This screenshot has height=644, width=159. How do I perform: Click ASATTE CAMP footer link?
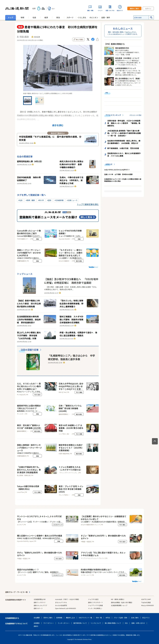pyautogui.click(x=146, y=599)
